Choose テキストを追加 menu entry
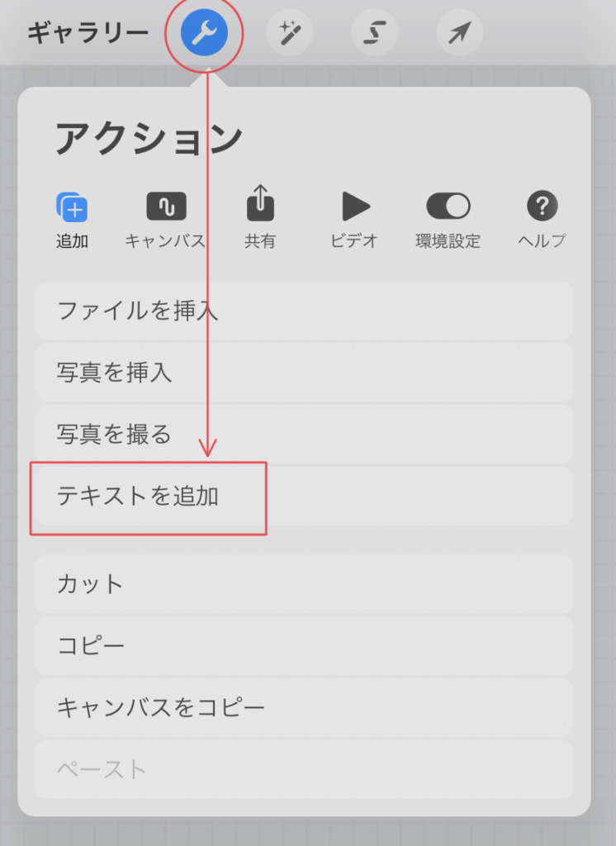616x846 pixels. click(x=304, y=496)
